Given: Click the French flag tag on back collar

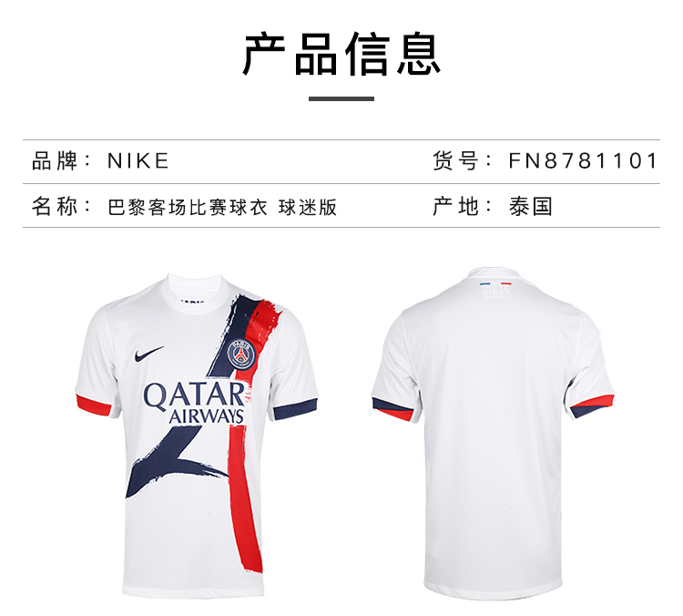Looking at the screenshot, I should click(x=495, y=284).
